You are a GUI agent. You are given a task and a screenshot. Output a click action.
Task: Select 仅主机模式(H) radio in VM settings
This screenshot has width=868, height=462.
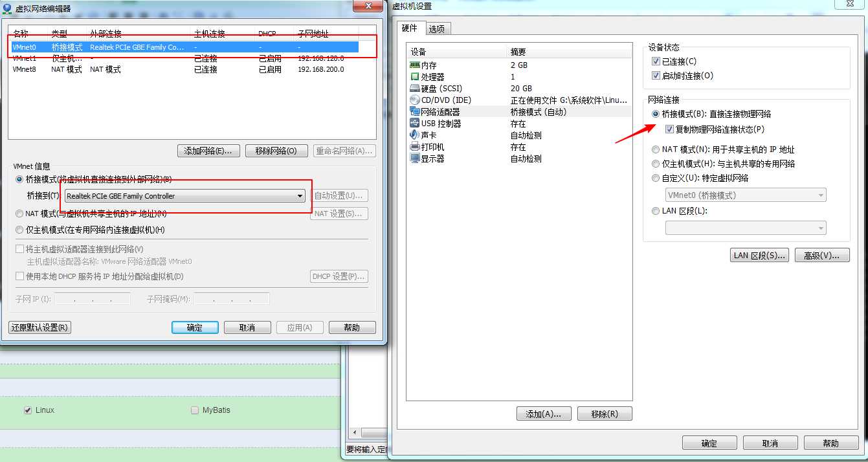pos(656,164)
